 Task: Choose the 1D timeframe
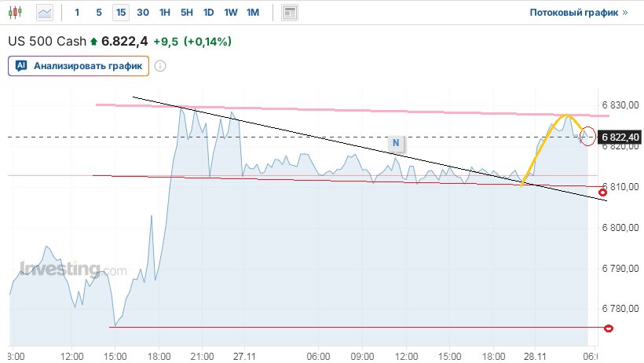208,13
